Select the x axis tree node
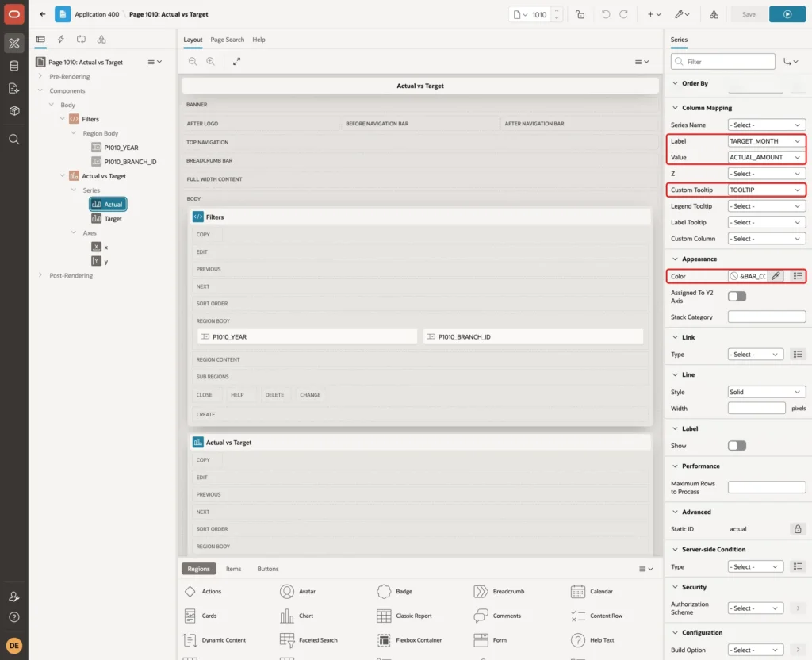This screenshot has width=812, height=660. 100,247
